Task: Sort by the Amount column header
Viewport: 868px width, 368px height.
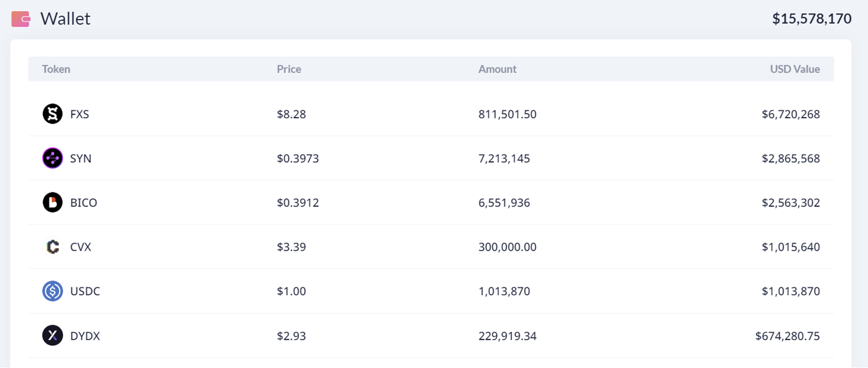Action: pyautogui.click(x=497, y=69)
